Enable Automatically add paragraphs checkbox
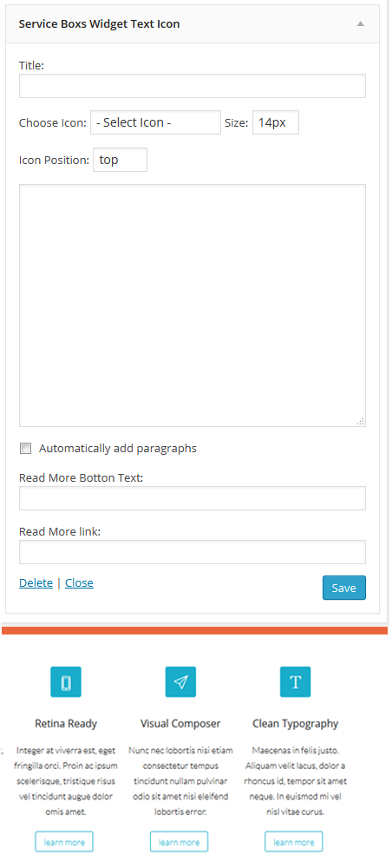The width and height of the screenshot is (392, 868). pos(25,449)
